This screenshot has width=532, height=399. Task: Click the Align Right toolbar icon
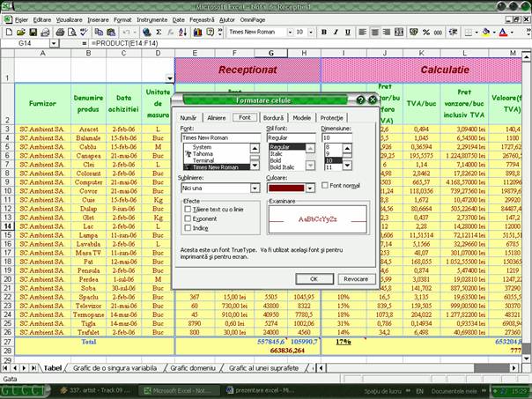[387, 33]
